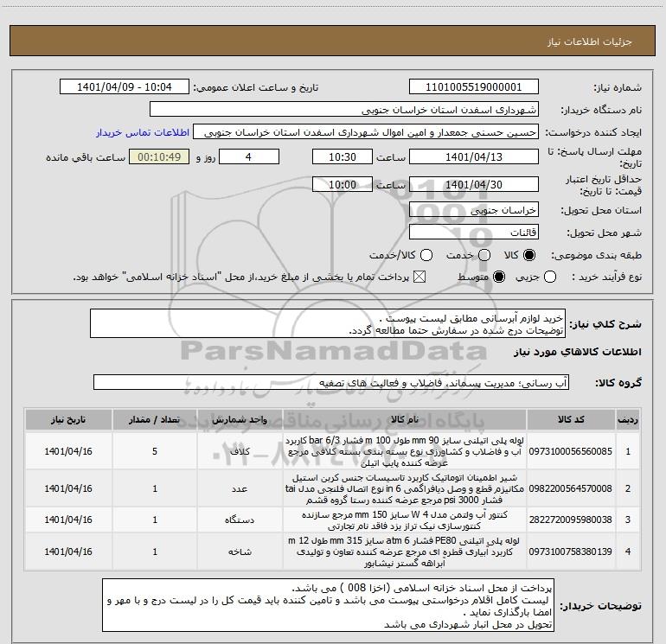Click the row 3 Woltman water meter description
Viewport: 666px width, 644px height.
pyautogui.click(x=405, y=520)
